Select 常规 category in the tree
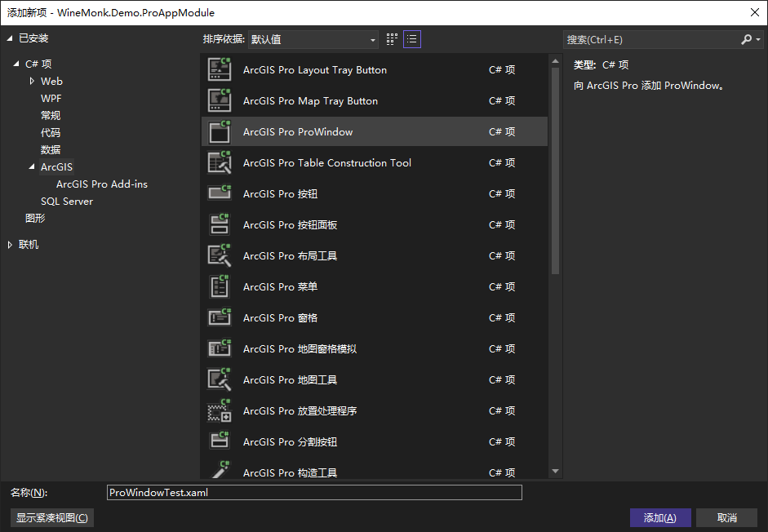Viewport: 768px width, 532px height. click(51, 115)
